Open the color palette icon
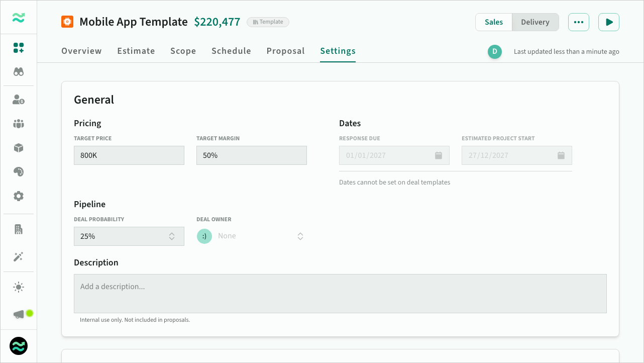The width and height of the screenshot is (644, 363). [x=19, y=172]
